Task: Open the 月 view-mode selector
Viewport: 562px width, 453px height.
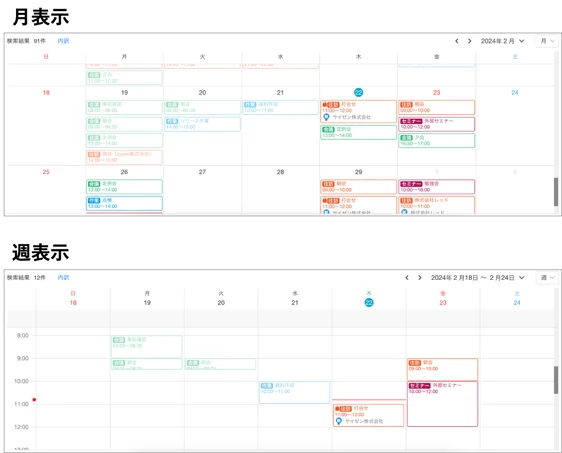Action: [x=547, y=41]
